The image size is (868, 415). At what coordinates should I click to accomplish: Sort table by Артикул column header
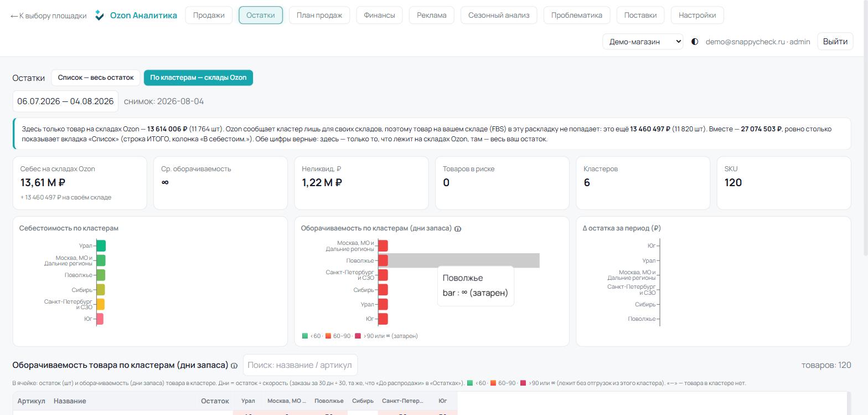tap(31, 401)
